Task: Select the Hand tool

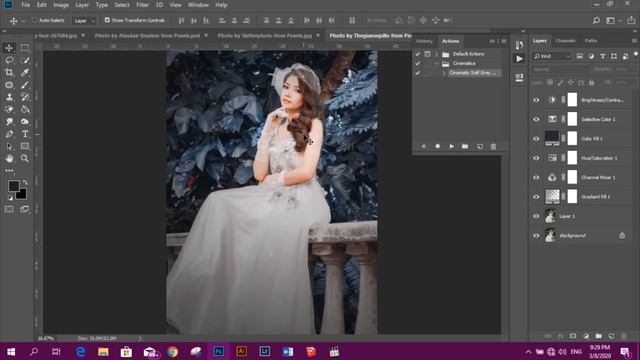Action: (9, 158)
